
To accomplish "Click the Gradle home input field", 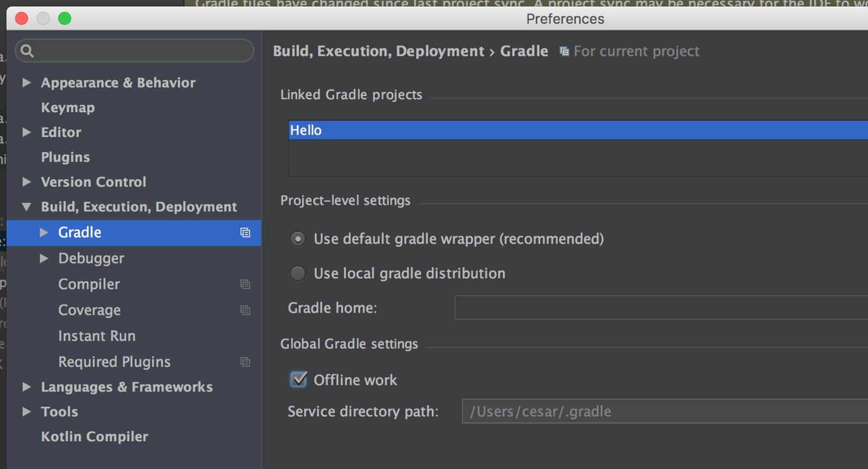I will 661,308.
